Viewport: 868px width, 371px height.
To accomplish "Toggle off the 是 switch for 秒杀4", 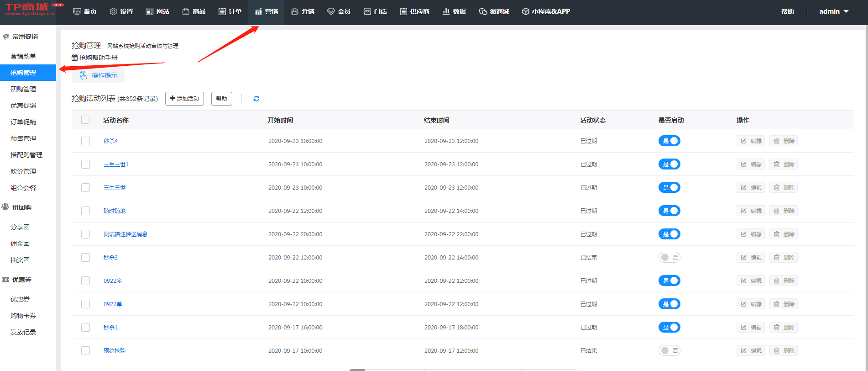I will coord(669,141).
